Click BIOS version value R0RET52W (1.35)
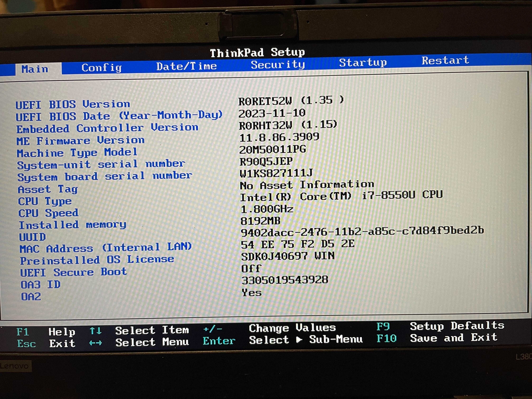The image size is (532, 399). [291, 101]
